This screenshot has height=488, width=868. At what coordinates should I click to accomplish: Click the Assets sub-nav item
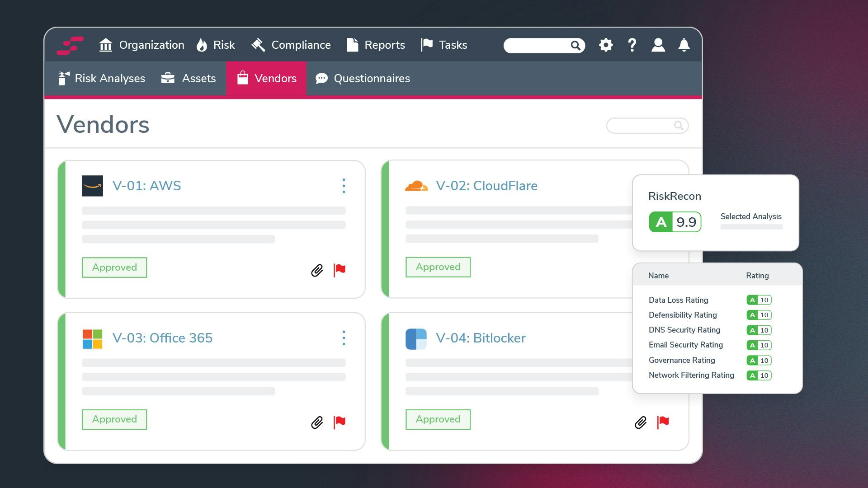(x=189, y=78)
